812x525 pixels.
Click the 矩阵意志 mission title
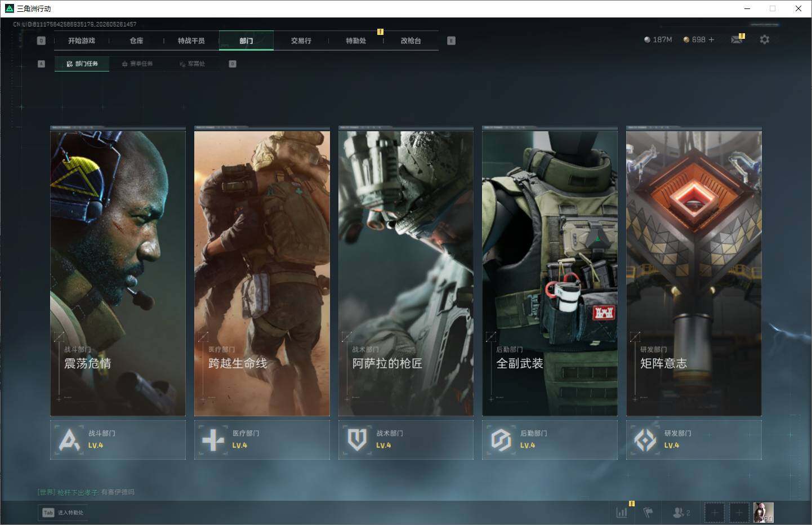(x=663, y=363)
